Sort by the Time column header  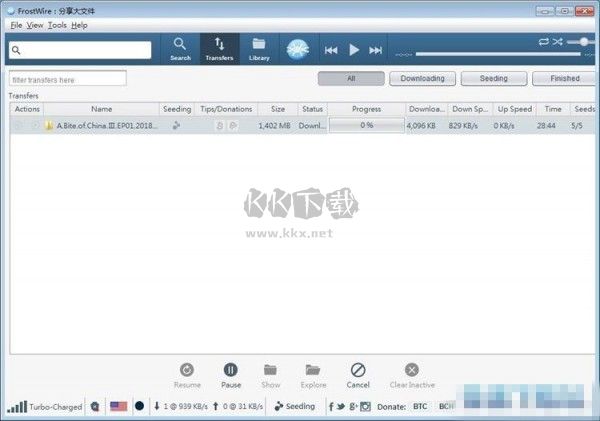[x=553, y=109]
